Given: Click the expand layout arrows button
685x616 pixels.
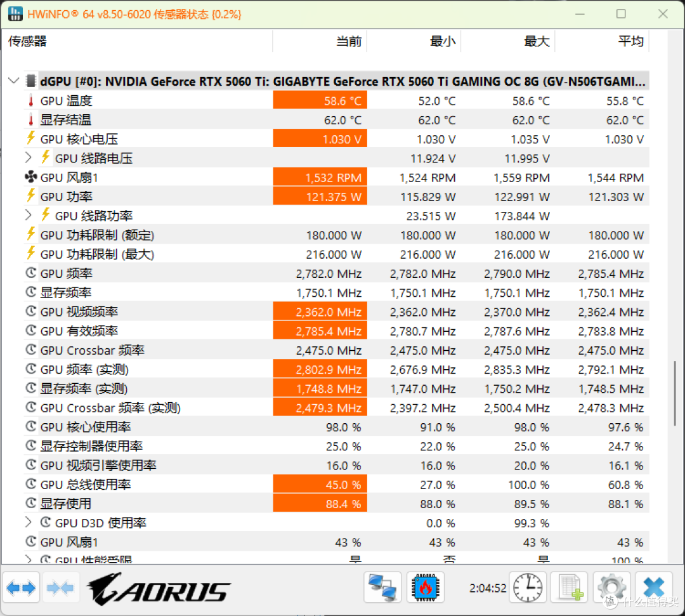Looking at the screenshot, I should click(x=21, y=588).
